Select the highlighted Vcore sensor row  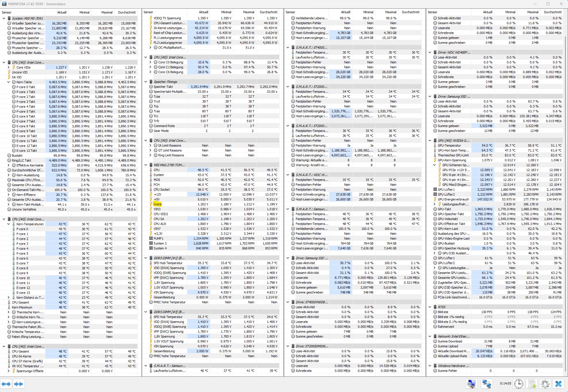[158, 204]
